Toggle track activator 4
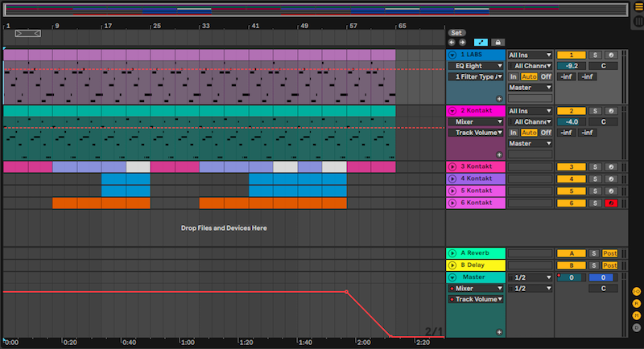The image size is (644, 349). (x=571, y=179)
